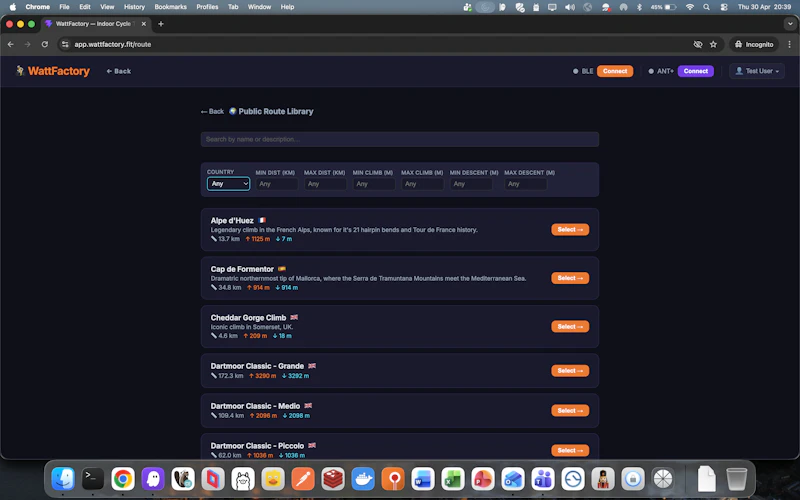Click the French flag next to Alpe d'Huez
Viewport: 800px width, 500px height.
click(262, 220)
